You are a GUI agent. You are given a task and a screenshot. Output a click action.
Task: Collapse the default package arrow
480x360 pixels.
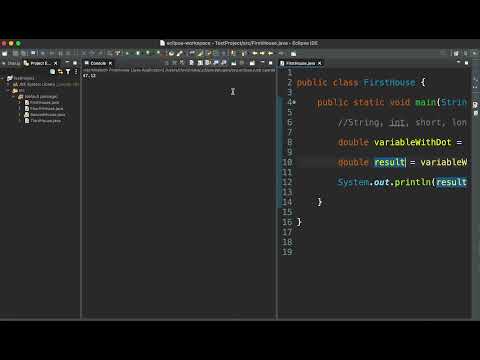click(x=14, y=97)
